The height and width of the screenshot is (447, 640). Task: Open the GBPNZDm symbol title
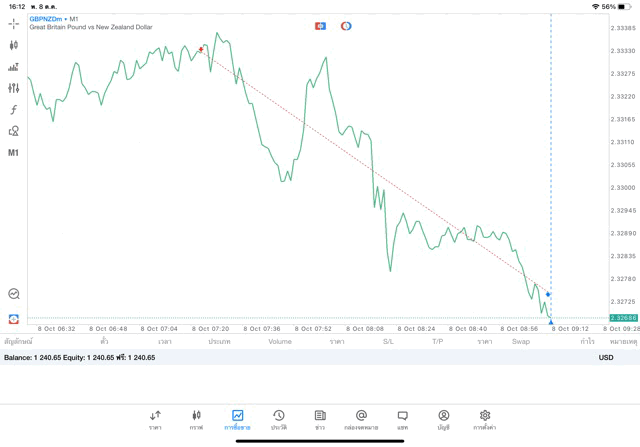tap(48, 18)
